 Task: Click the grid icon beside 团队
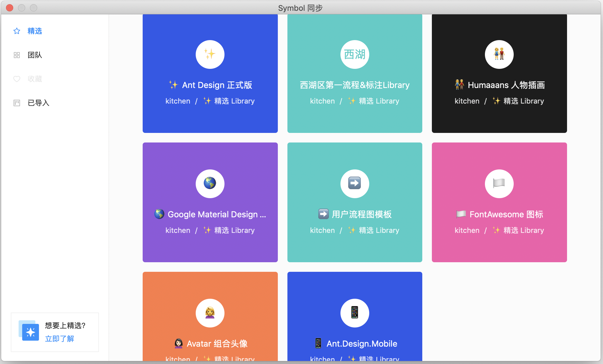(x=17, y=55)
